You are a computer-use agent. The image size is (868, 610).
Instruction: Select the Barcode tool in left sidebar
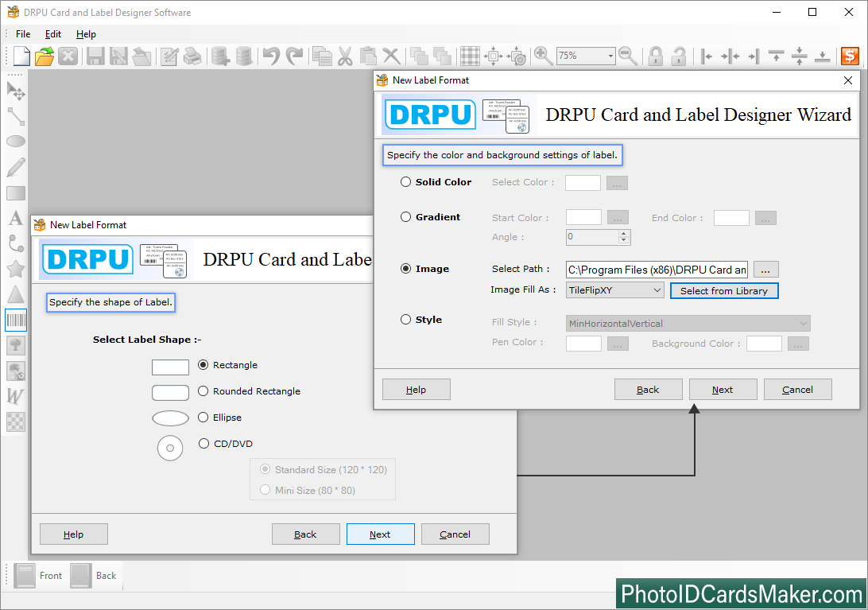click(x=16, y=321)
